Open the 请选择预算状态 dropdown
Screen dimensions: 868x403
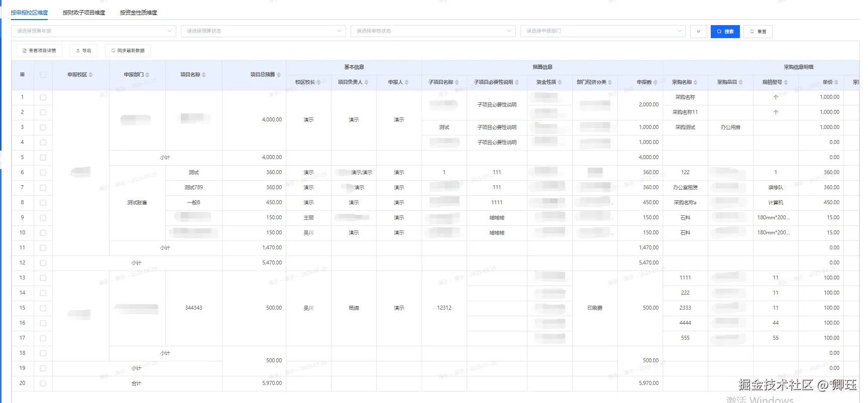[263, 31]
